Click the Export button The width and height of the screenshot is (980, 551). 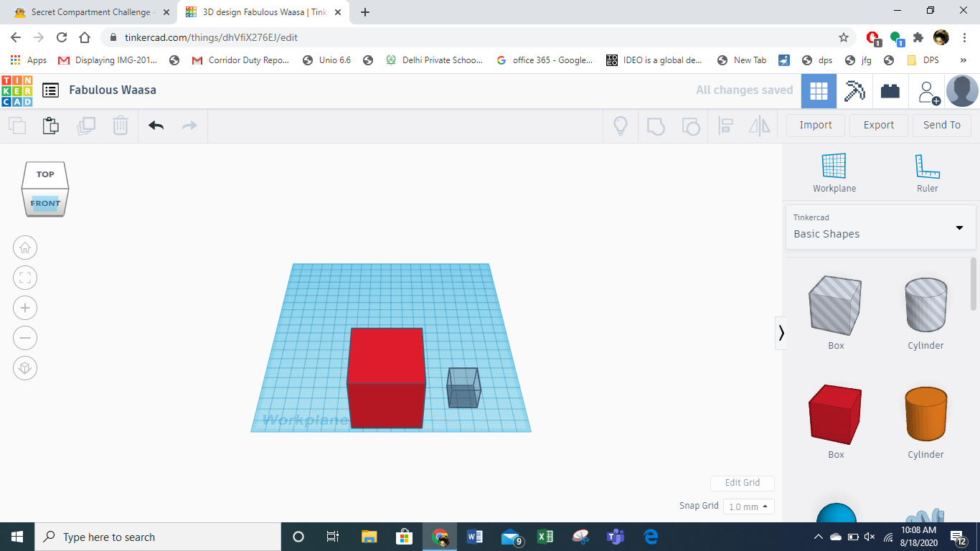[879, 125]
